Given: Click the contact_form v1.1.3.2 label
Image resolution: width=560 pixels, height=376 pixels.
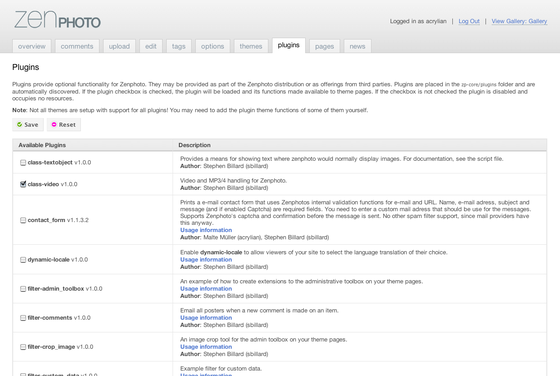Looking at the screenshot, I should click(58, 220).
